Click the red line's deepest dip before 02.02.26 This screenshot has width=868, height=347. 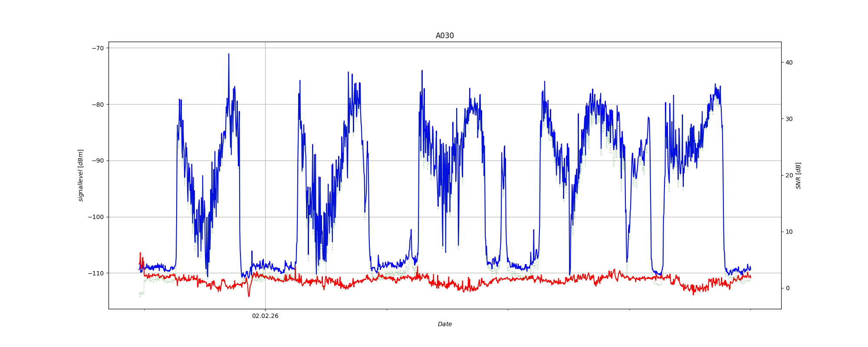click(249, 296)
